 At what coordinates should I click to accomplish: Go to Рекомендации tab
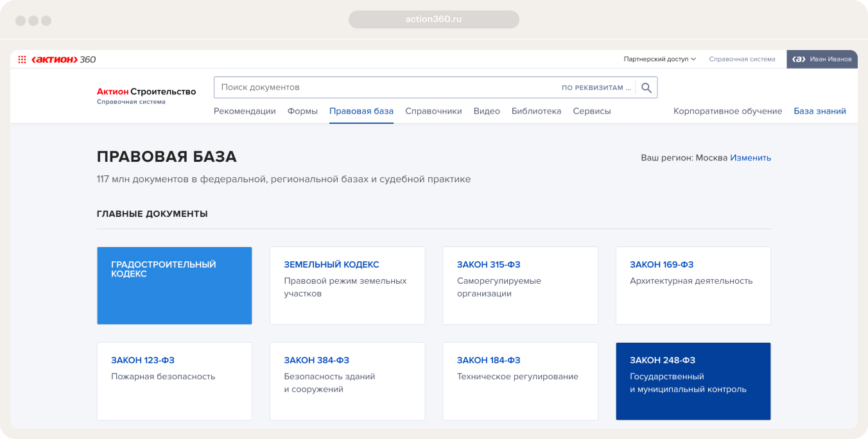coord(245,111)
